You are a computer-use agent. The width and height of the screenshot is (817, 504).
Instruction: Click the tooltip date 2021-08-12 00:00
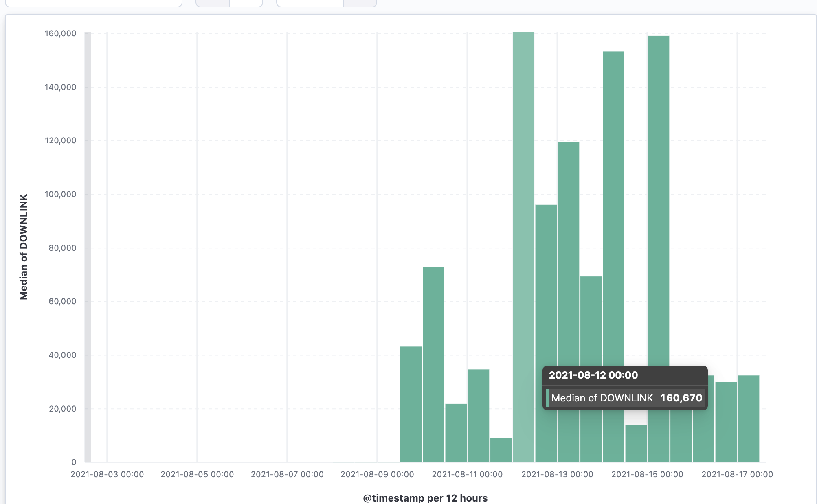click(593, 375)
